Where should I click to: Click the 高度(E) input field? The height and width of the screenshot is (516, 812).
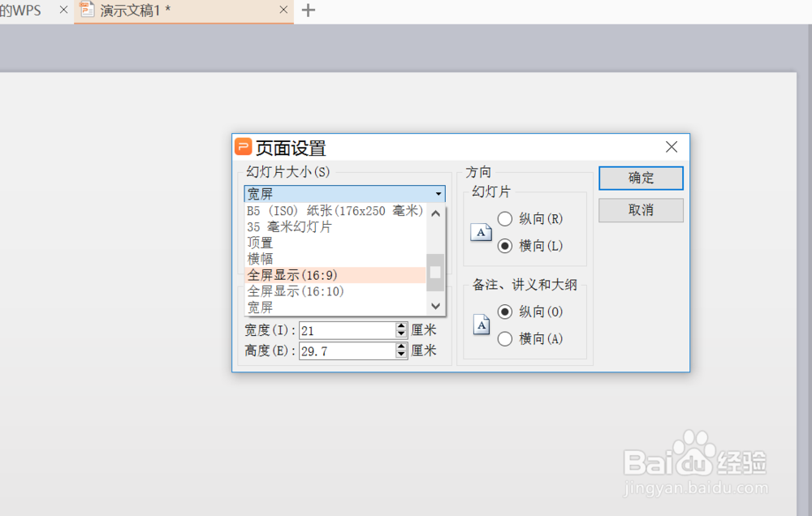coord(348,351)
